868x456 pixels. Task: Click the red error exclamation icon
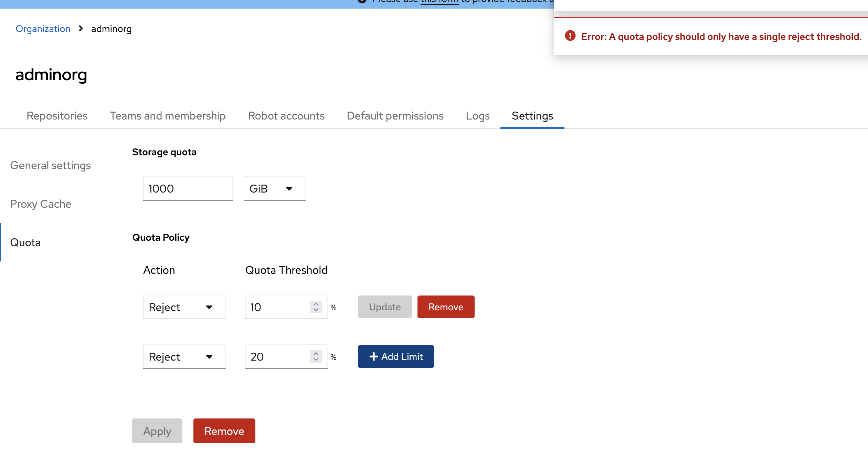(570, 36)
